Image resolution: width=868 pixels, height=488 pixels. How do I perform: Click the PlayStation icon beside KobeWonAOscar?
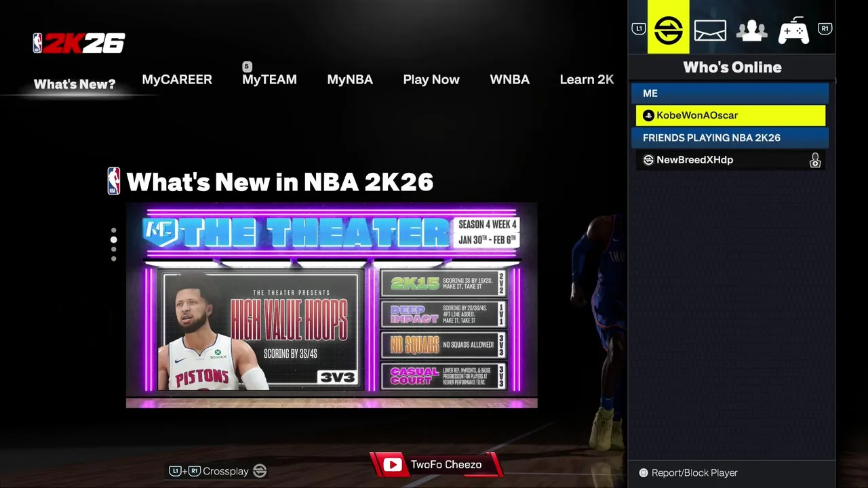tap(648, 116)
